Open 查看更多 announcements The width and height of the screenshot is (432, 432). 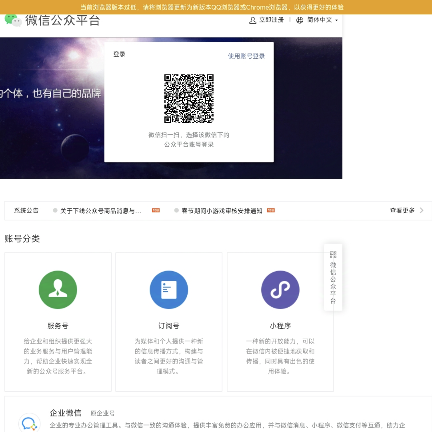coord(402,210)
